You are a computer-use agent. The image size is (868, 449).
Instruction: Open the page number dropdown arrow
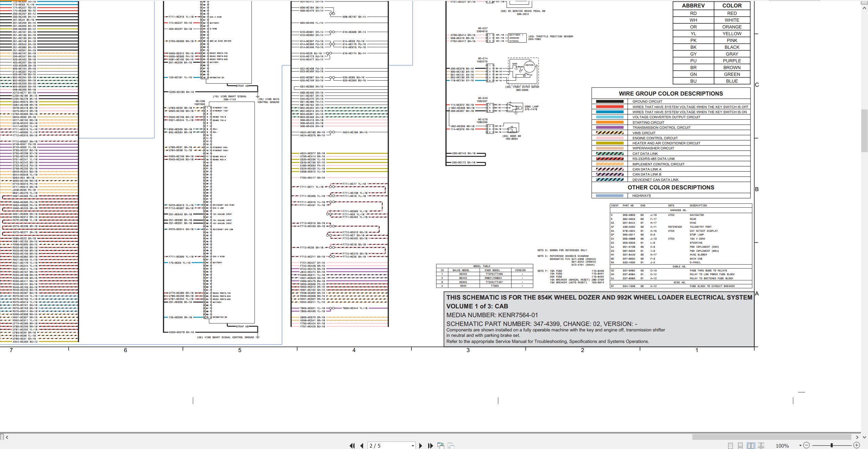[413, 446]
